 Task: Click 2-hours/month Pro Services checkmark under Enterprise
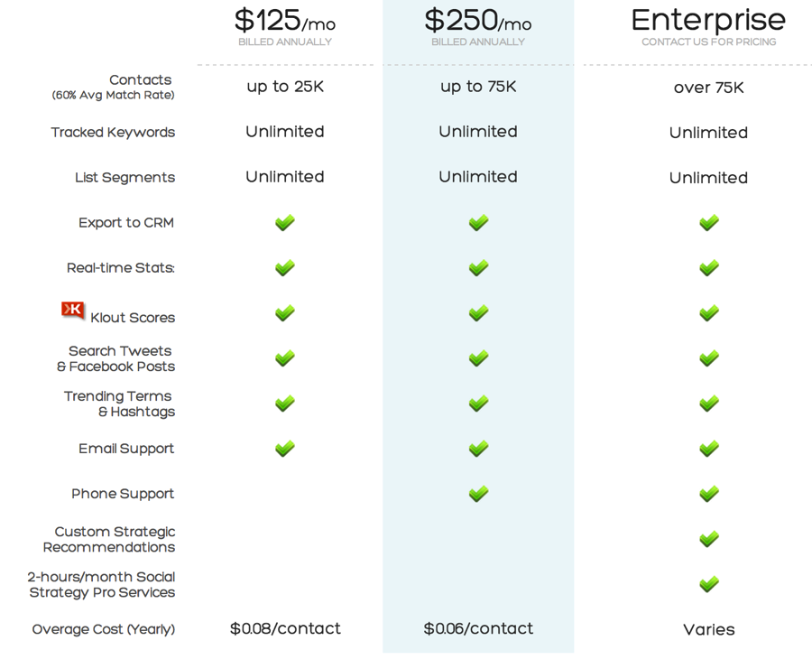(709, 584)
